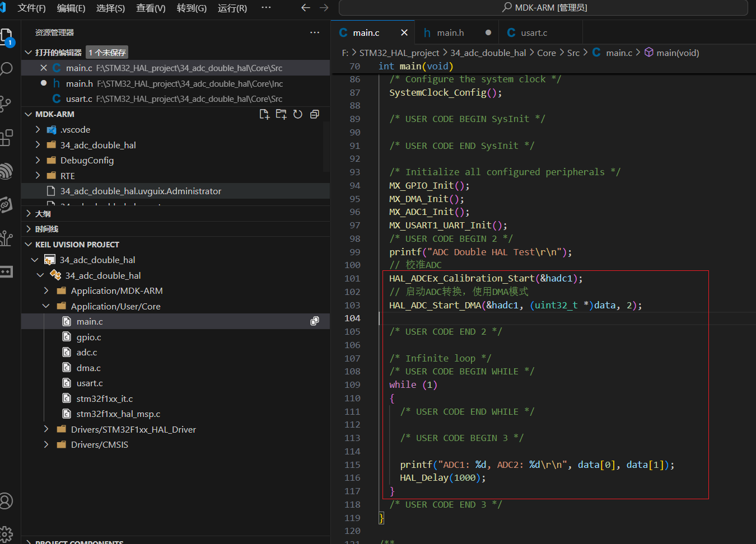Refresh the MDK-ARM explorer

coord(298,114)
